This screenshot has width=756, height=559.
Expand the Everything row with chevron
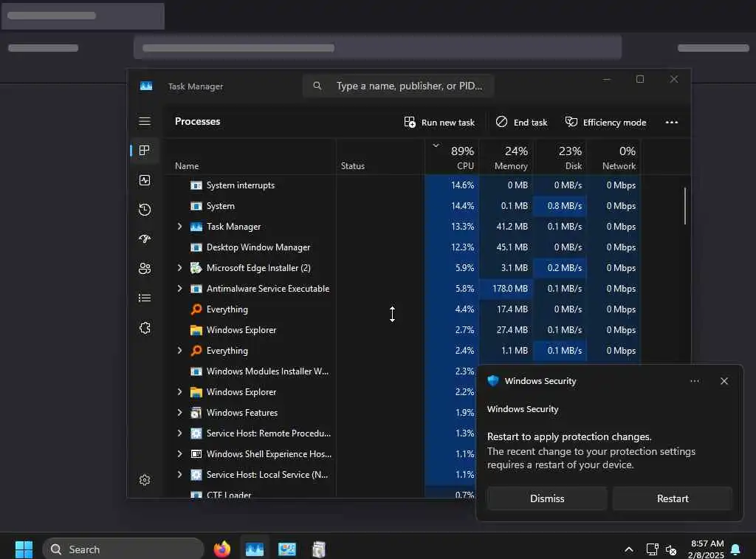[x=180, y=351]
